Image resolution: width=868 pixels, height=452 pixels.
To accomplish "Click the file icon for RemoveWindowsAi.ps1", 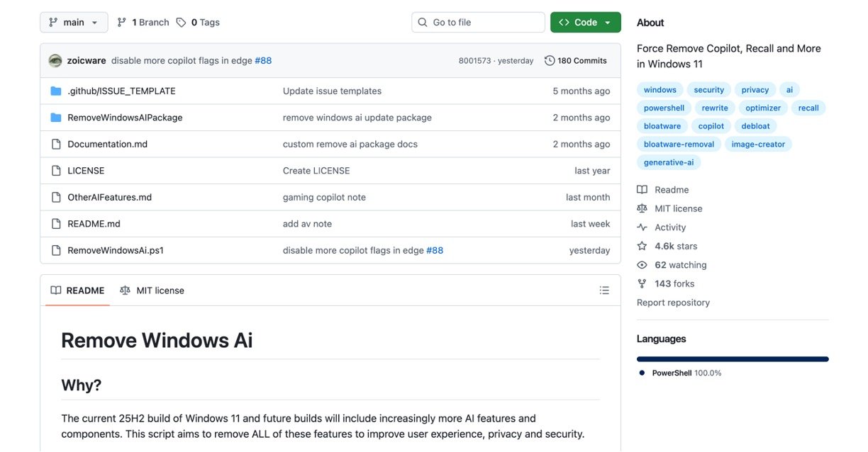I will point(56,250).
